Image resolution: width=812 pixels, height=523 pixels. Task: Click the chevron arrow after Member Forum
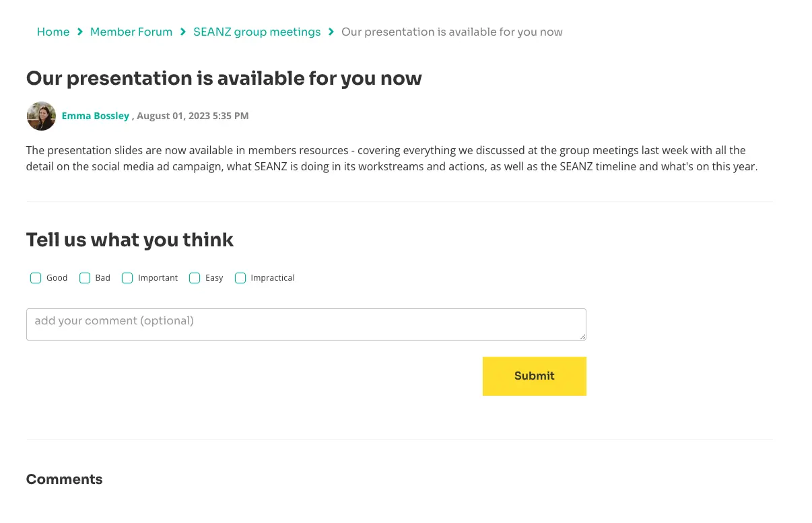click(x=182, y=32)
